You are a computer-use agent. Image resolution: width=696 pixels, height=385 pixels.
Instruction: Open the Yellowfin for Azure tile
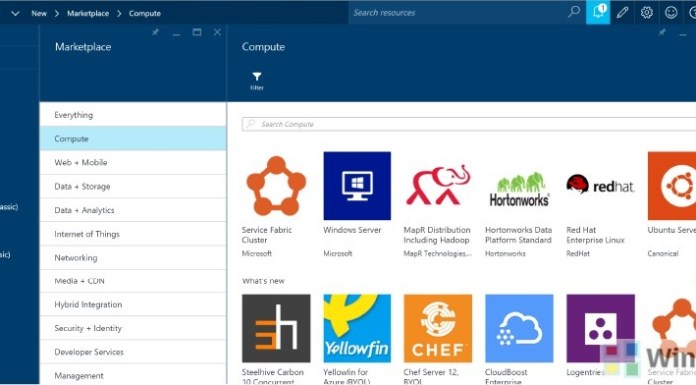click(x=357, y=328)
